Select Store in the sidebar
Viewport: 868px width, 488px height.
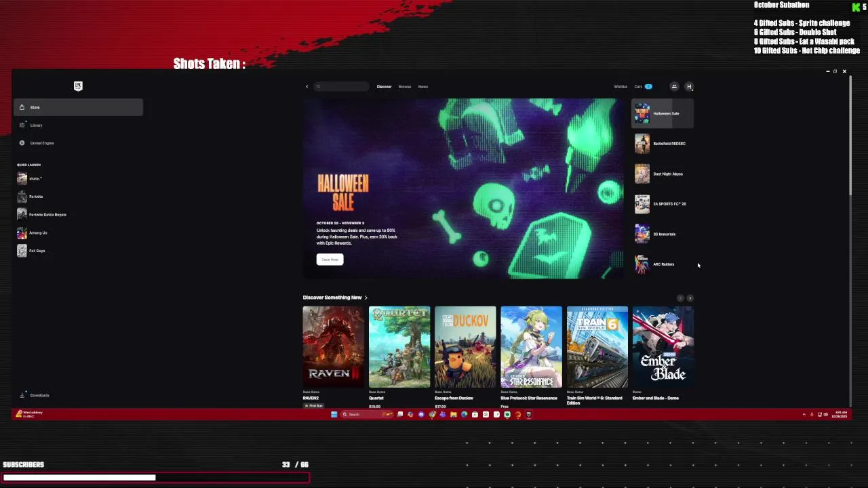(x=78, y=107)
